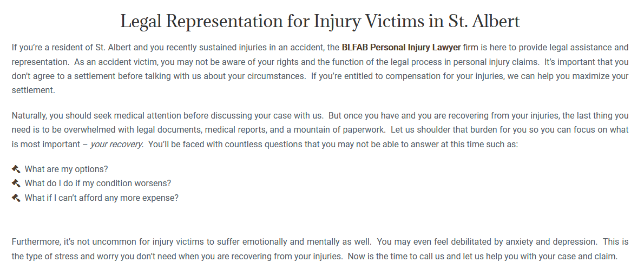Click the gavel icon beside "can't afford" question
Image resolution: width=644 pixels, height=275 pixels.
16,198
